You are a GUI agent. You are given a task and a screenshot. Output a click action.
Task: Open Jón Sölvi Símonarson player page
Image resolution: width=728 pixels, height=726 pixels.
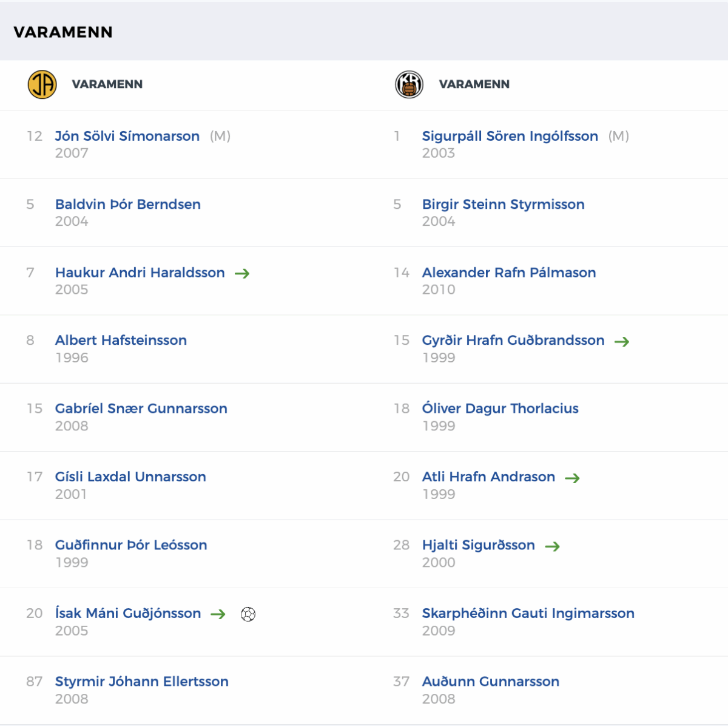click(x=127, y=136)
